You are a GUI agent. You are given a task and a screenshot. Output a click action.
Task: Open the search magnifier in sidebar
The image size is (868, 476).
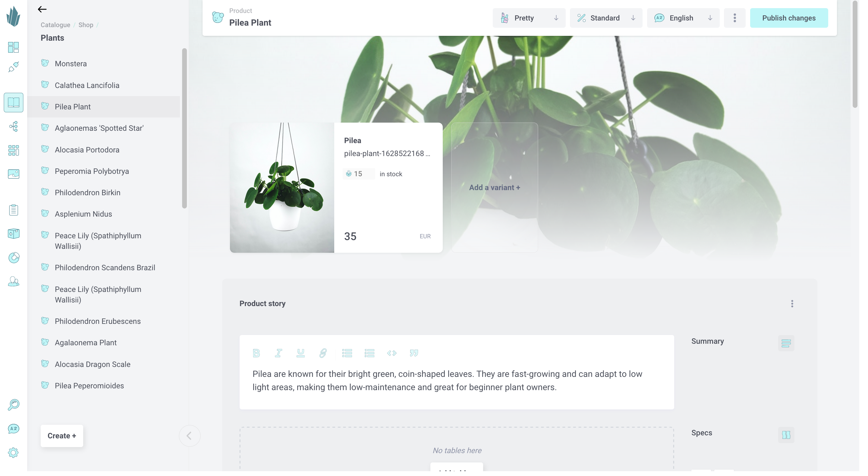[14, 404]
